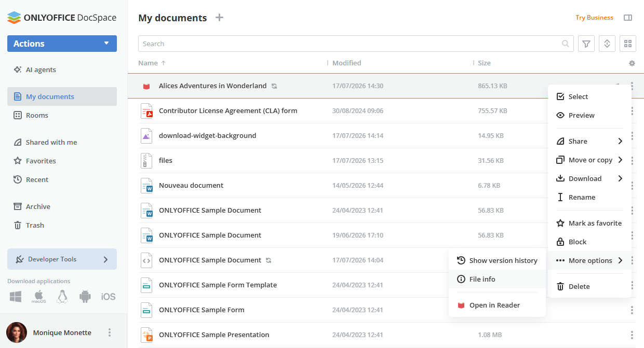Choose Block in the context menu

(589, 242)
